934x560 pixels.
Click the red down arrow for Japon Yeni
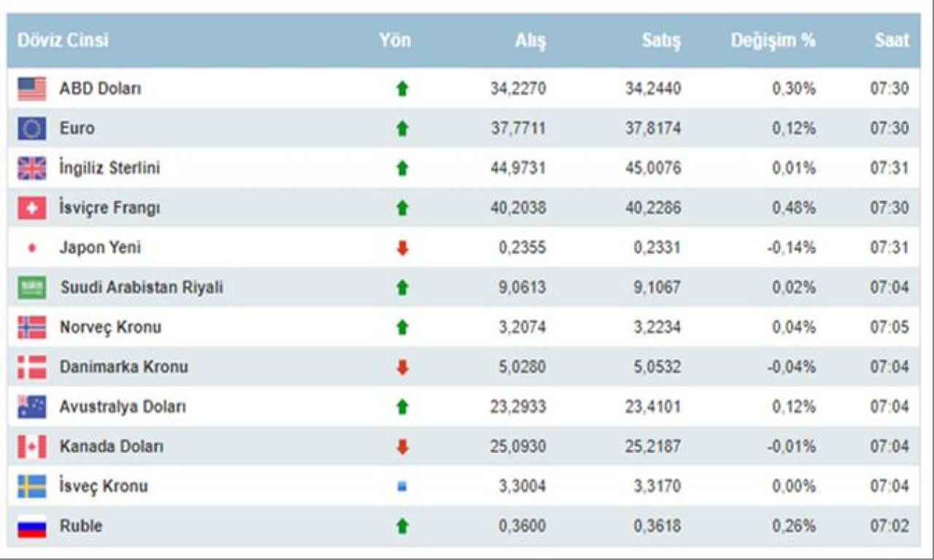pos(402,249)
